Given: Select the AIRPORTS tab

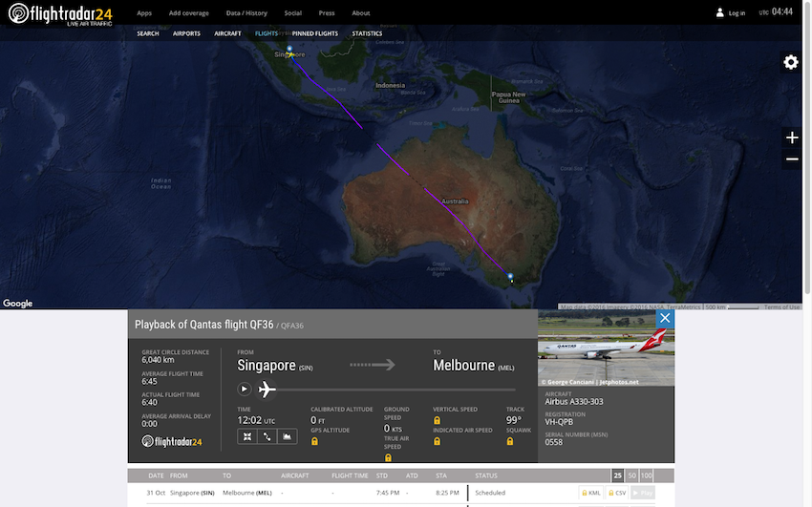Looking at the screenshot, I should point(186,33).
